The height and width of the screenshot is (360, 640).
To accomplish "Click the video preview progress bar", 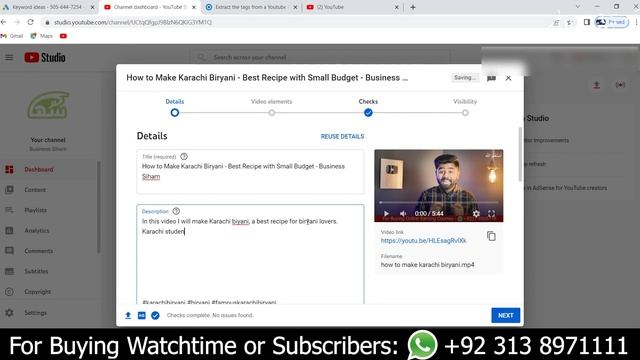I will (x=439, y=202).
